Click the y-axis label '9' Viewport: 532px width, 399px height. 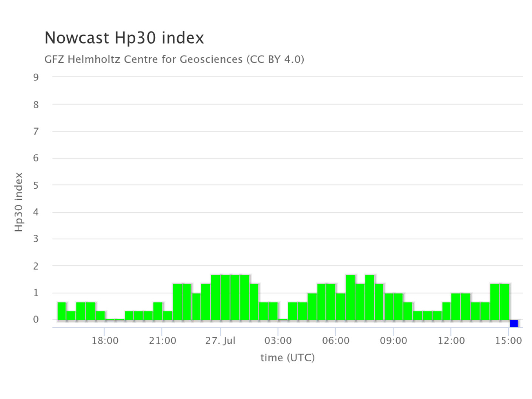(x=36, y=77)
